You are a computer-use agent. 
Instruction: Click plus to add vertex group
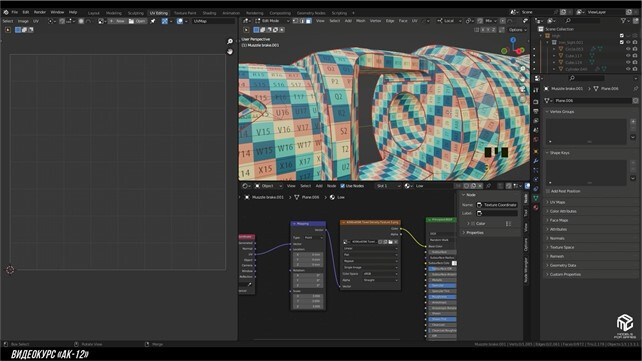[633, 122]
